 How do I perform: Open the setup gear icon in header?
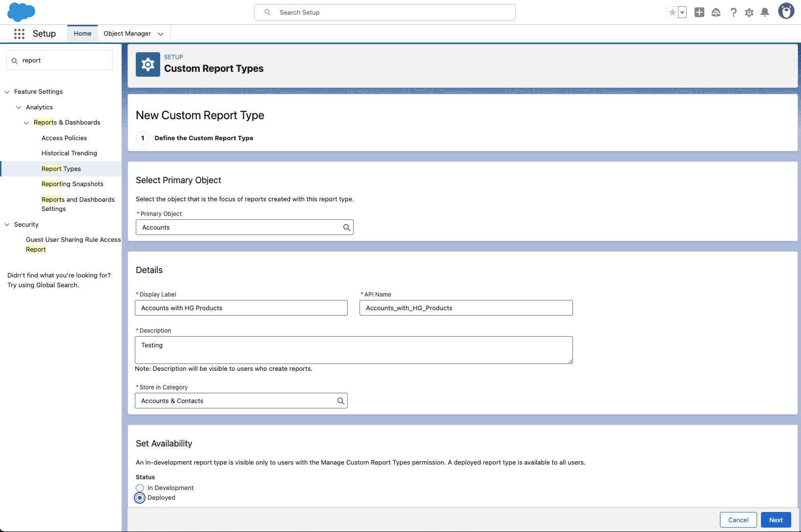[749, 13]
